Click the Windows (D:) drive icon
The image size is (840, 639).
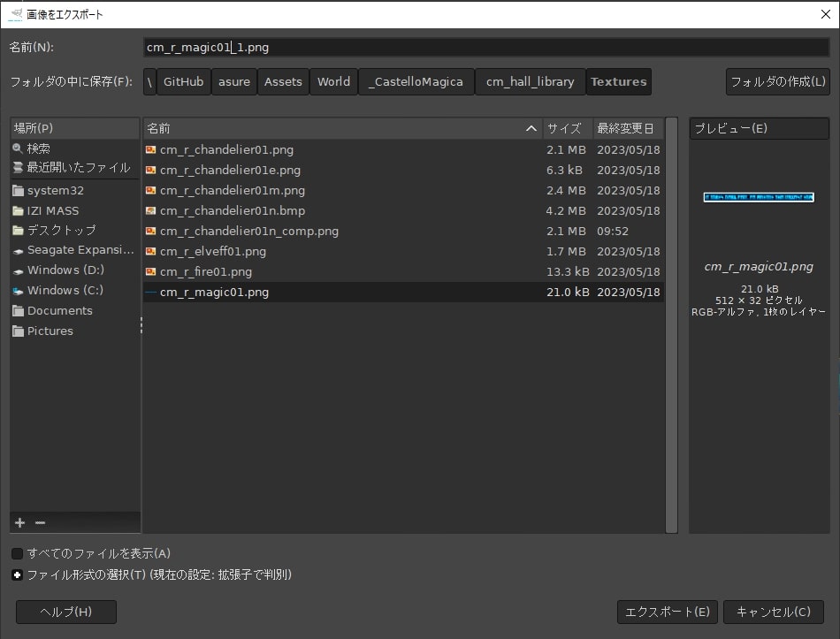(x=19, y=270)
